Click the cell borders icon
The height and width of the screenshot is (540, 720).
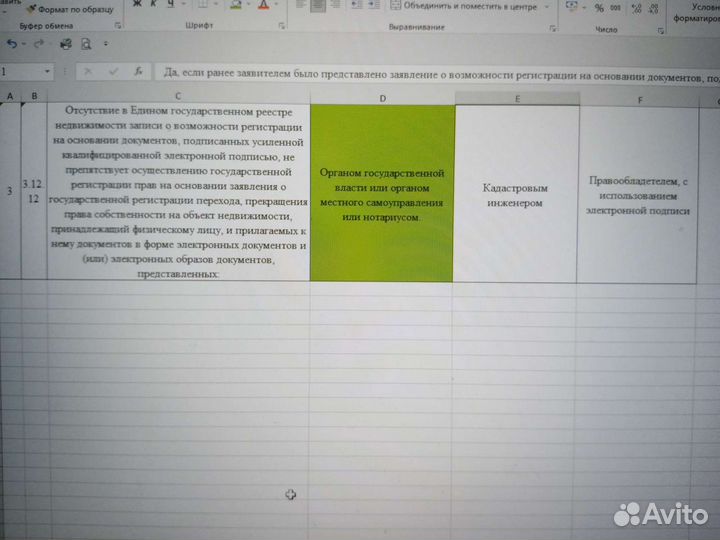click(x=202, y=5)
